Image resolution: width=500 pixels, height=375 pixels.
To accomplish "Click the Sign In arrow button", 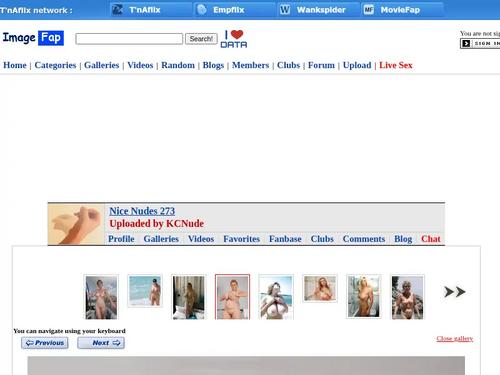I will (x=466, y=43).
